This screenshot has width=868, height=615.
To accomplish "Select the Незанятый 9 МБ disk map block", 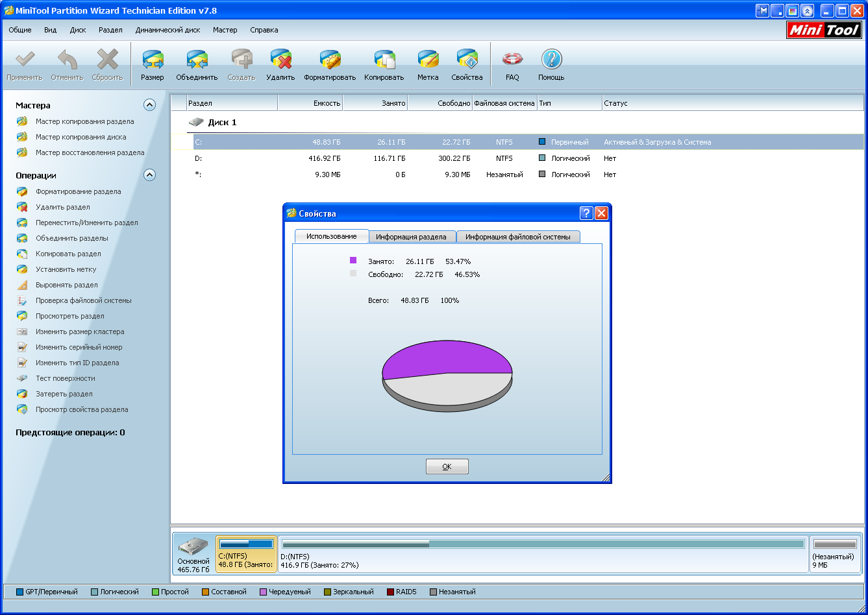I will 836,555.
